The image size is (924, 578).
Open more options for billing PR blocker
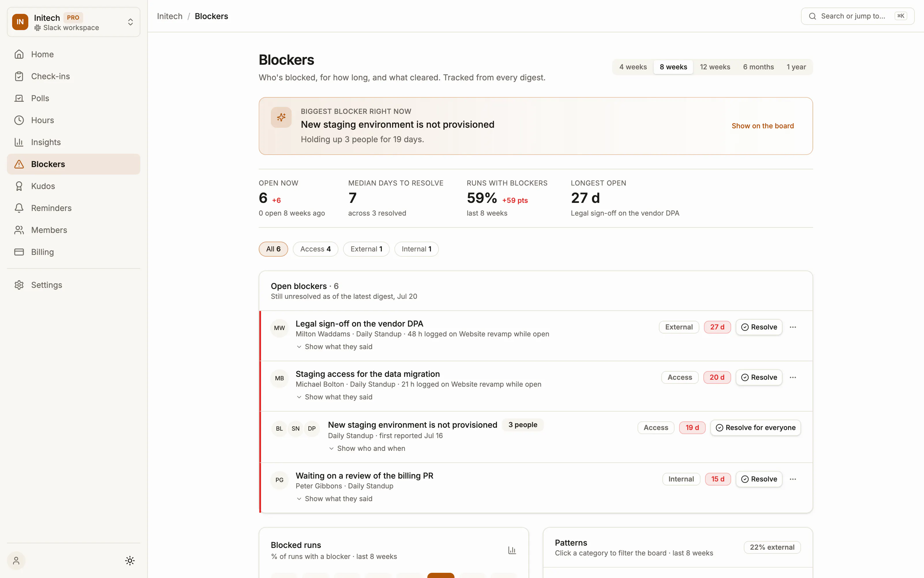793,479
